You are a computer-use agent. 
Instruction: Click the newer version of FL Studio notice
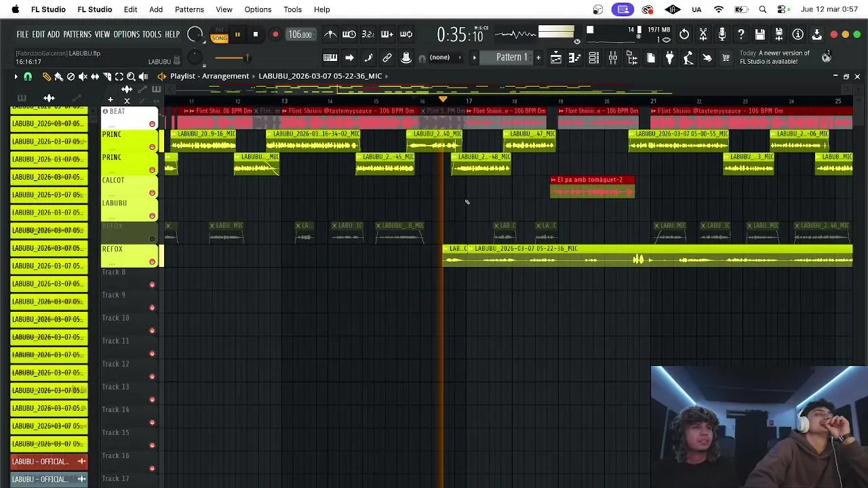774,57
